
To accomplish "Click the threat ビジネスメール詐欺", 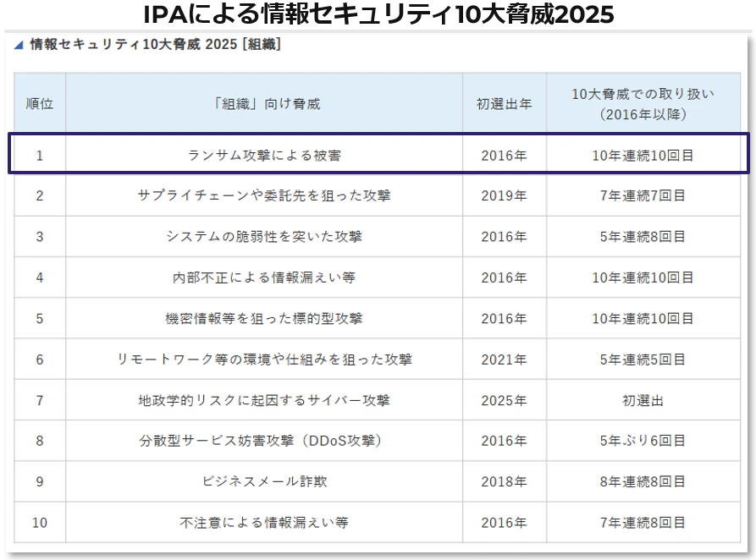I will [x=264, y=481].
